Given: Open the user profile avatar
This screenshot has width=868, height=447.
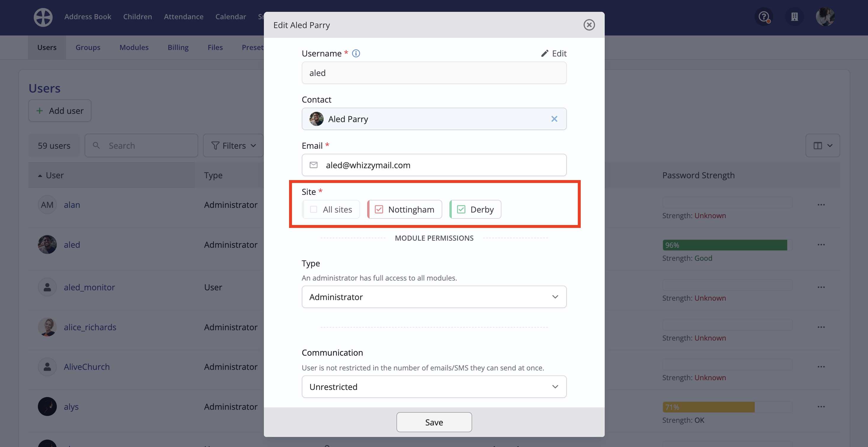Looking at the screenshot, I should coord(825,17).
